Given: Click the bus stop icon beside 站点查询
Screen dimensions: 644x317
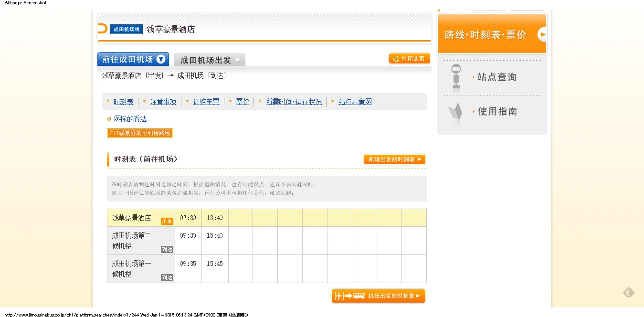Looking at the screenshot, I should click(455, 76).
